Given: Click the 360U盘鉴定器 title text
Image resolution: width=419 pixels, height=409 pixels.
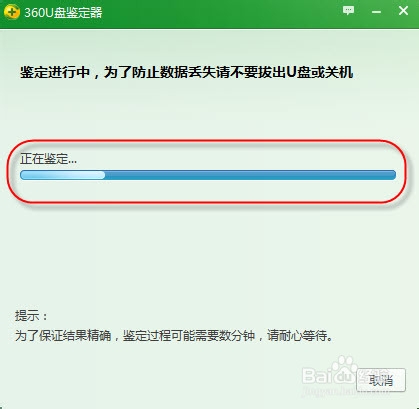Looking at the screenshot, I should (x=63, y=13).
